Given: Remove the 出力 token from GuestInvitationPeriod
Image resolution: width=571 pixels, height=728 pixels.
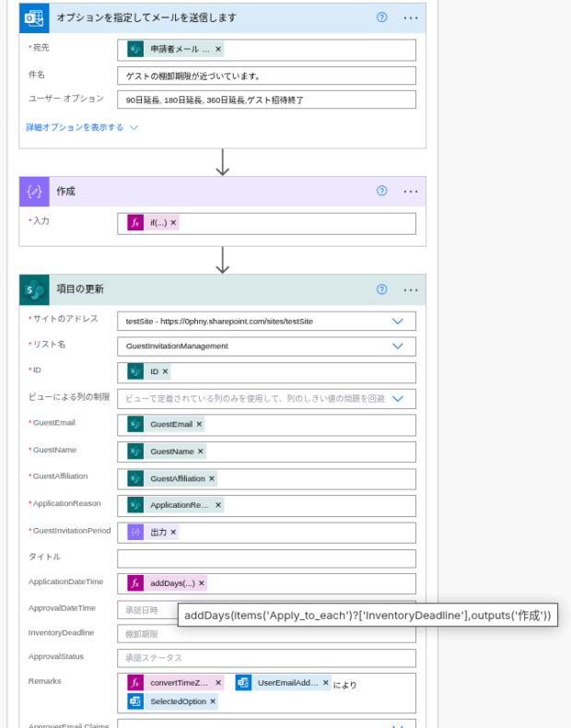Looking at the screenshot, I should coord(173,532).
